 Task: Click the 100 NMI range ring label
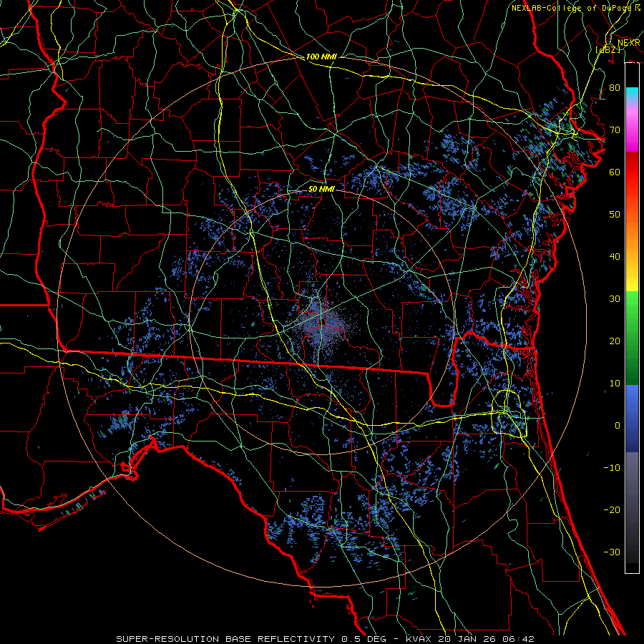[321, 57]
